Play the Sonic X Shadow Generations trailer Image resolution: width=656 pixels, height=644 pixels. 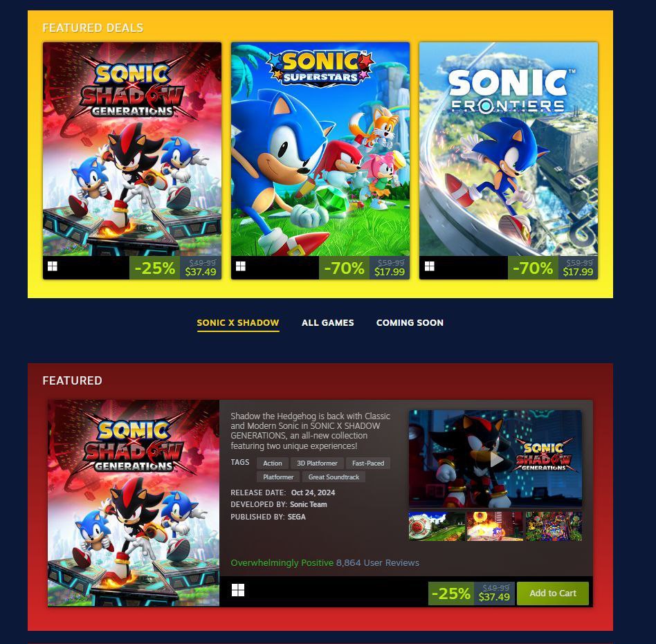[495, 459]
